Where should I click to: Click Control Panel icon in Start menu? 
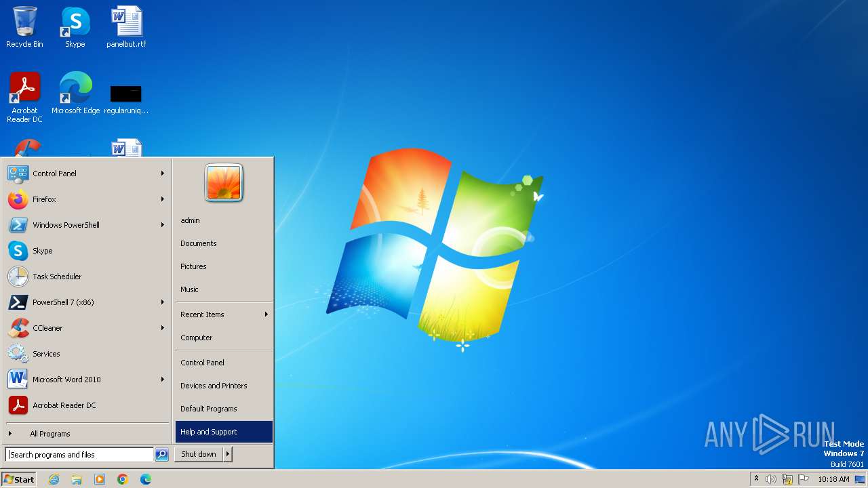click(18, 174)
